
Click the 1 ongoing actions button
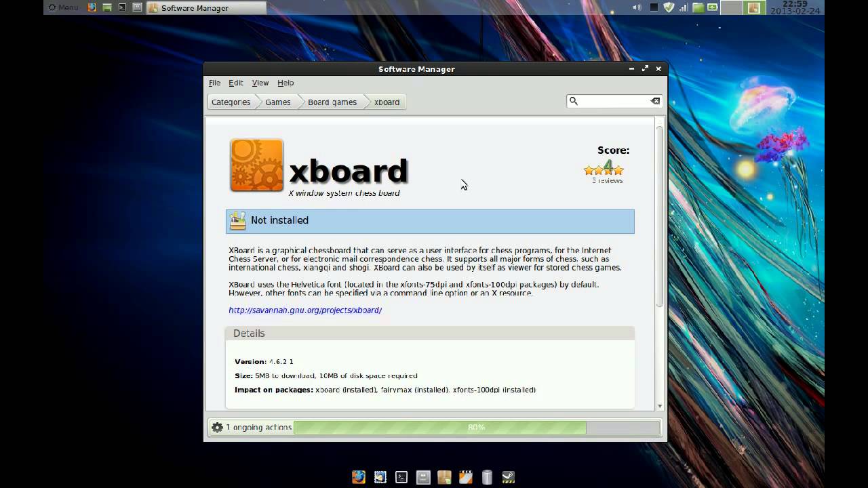point(251,428)
